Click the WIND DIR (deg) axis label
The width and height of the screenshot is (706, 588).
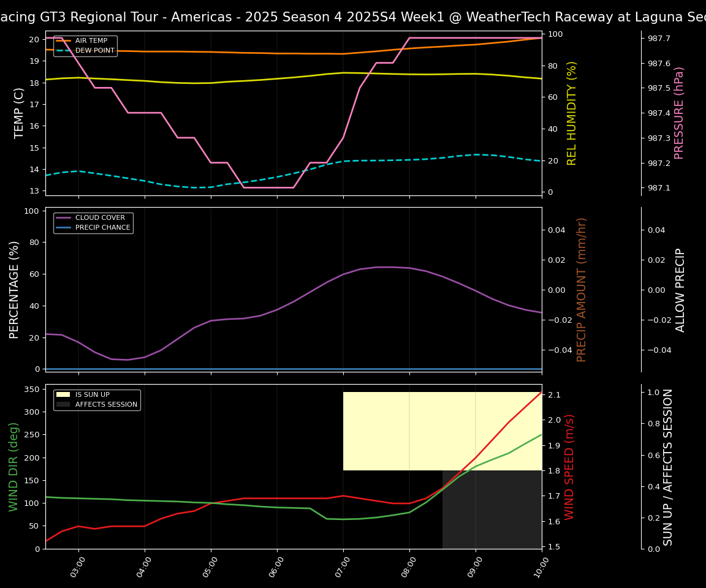tap(13, 467)
